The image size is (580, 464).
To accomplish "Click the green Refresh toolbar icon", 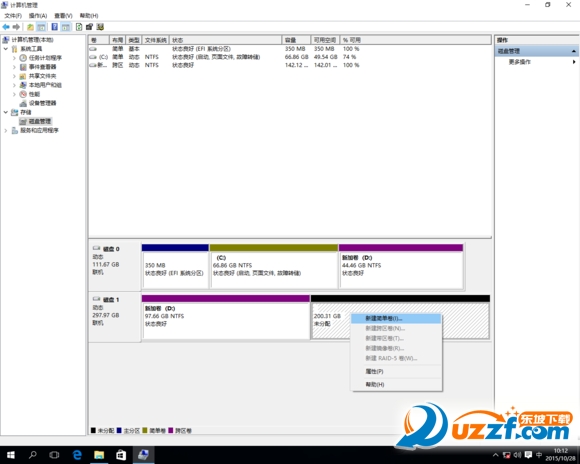I will click(79, 27).
